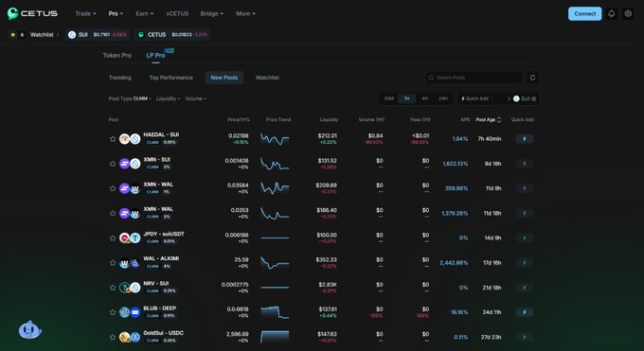Screen dimensions: 644x351
Task: Switch to Token Pro tab
Action: coord(117,56)
